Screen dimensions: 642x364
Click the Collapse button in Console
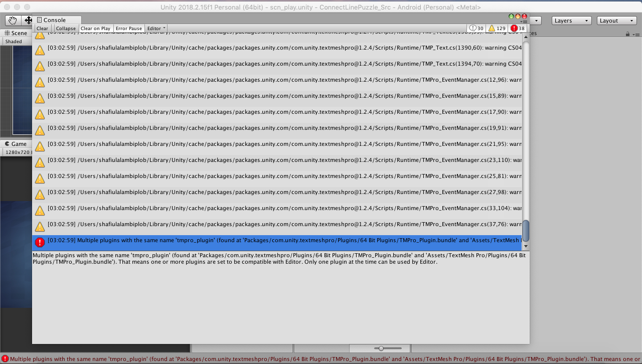click(x=66, y=29)
